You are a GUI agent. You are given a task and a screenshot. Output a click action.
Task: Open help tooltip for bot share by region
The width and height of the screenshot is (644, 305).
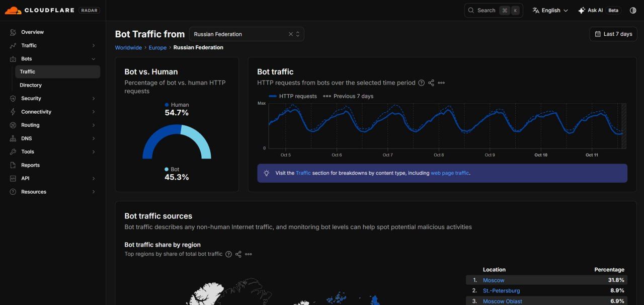(x=228, y=254)
